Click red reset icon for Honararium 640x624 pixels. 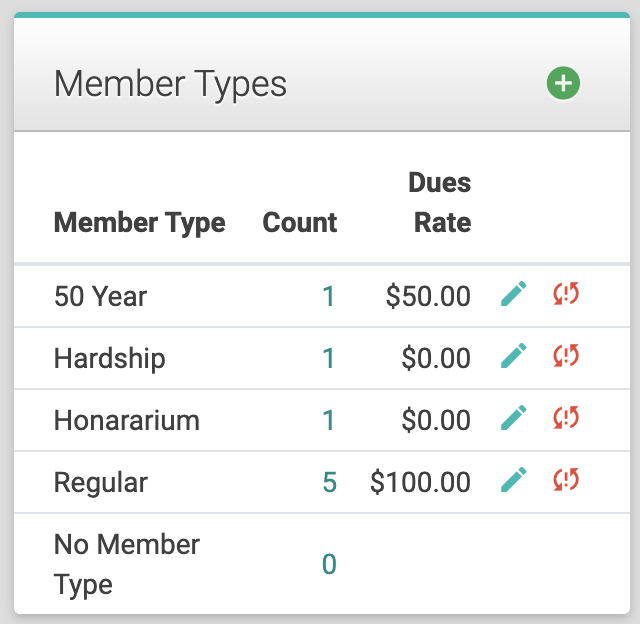(566, 419)
